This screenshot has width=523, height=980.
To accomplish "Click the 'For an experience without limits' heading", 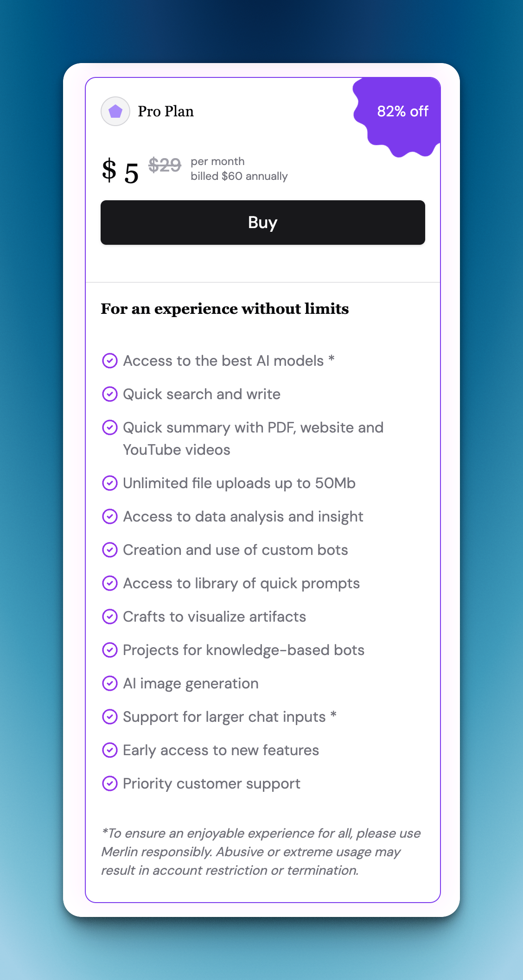I will [x=225, y=309].
